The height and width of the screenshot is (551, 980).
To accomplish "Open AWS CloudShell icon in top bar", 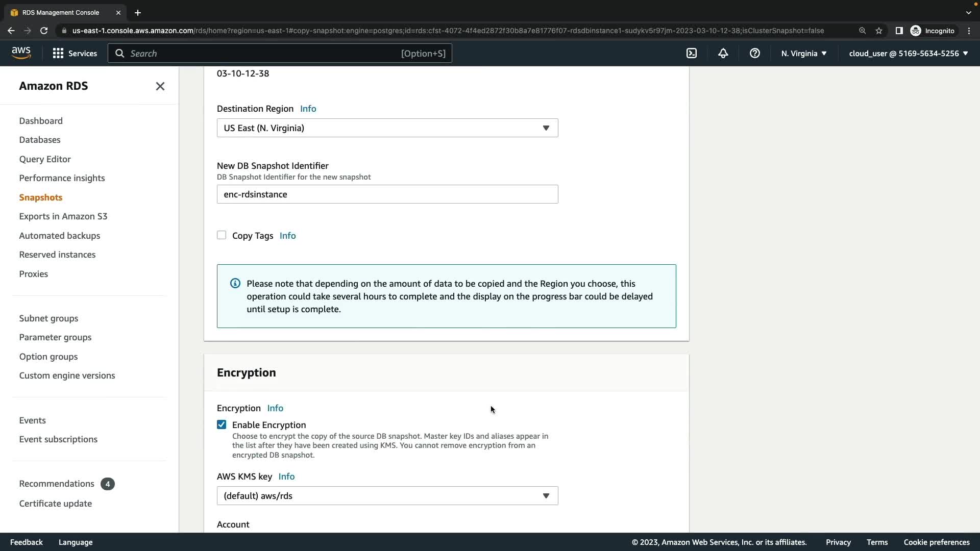I will (692, 53).
